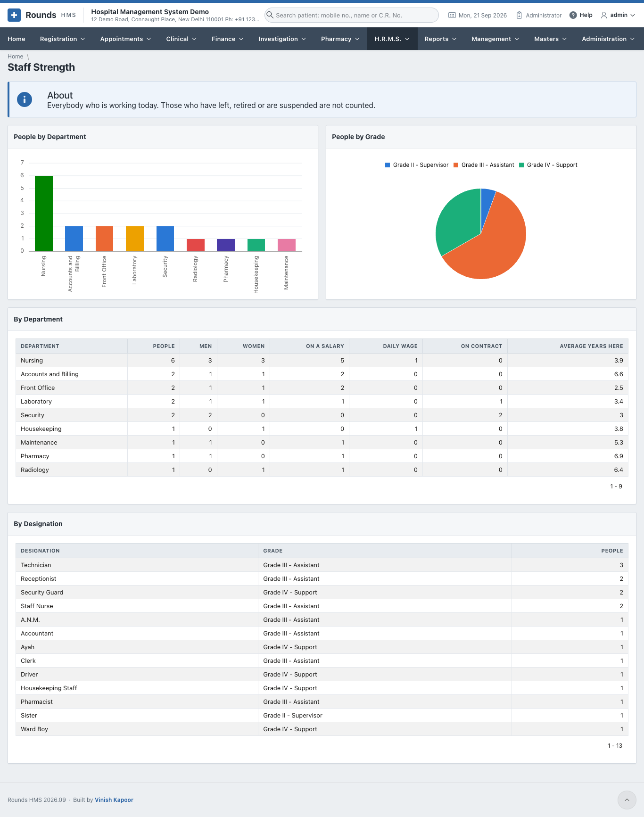Click the blue Security bar
Image resolution: width=644 pixels, height=817 pixels.
coord(165,239)
